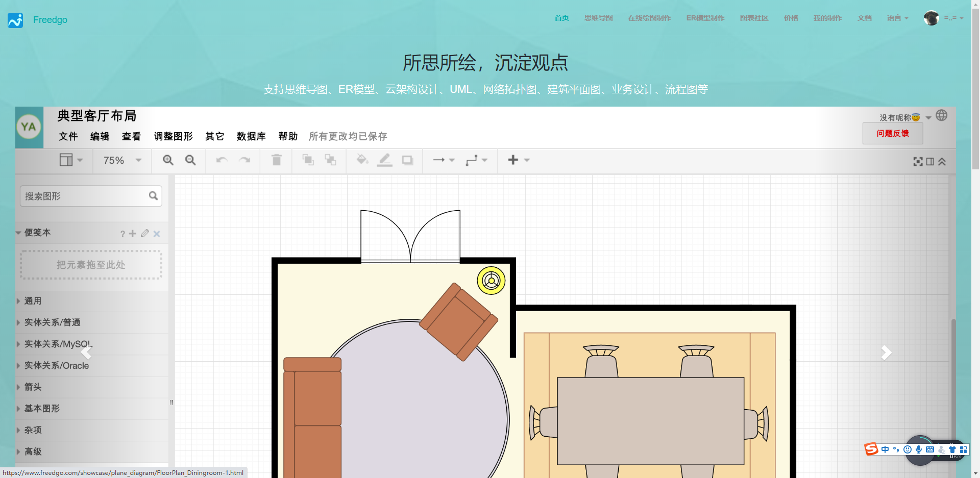This screenshot has width=980, height=478.
Task: Open the insert plus dropdown
Action: pyautogui.click(x=519, y=160)
